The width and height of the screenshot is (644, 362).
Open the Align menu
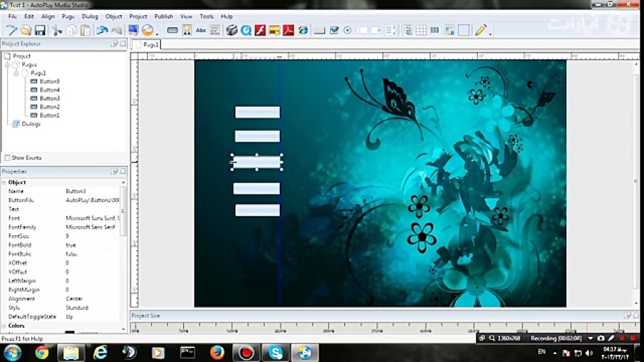pos(48,16)
